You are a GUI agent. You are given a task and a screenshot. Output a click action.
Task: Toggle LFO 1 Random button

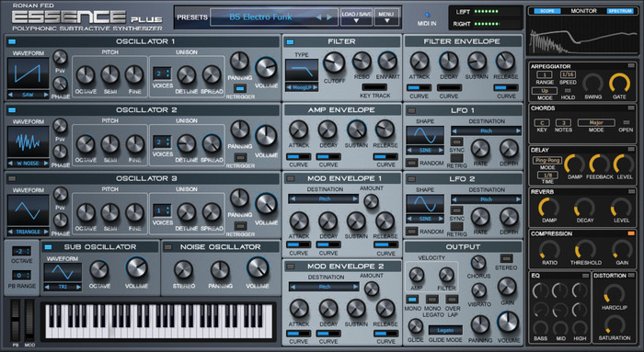412,163
